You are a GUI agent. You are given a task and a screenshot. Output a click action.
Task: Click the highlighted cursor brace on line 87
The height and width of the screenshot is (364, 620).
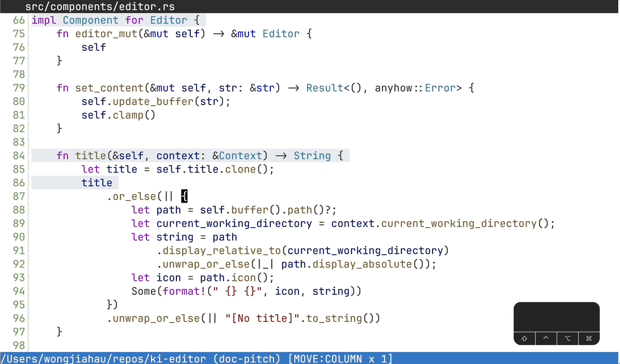184,196
